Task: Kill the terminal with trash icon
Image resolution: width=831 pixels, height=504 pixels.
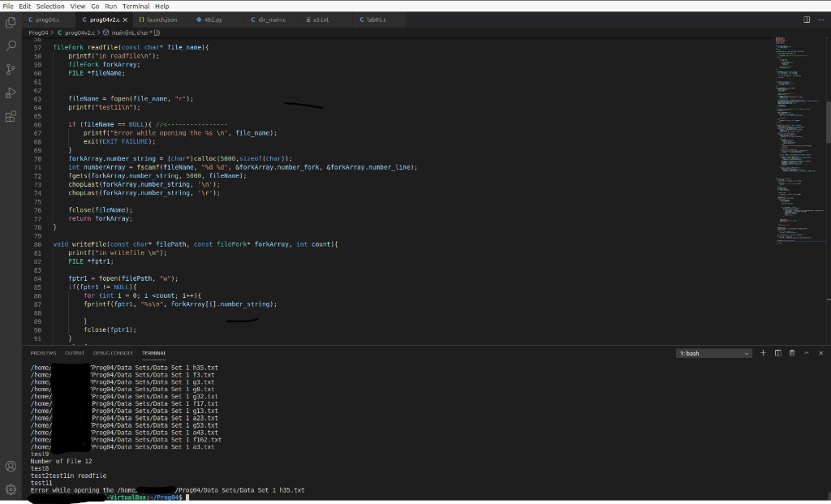Action: tap(792, 353)
